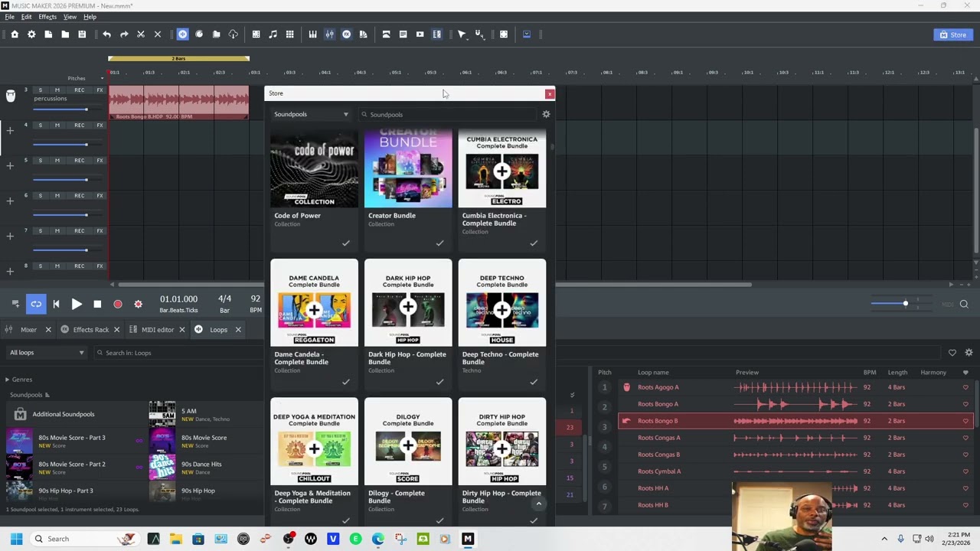
Task: Open the cloud download icon in toolbar
Action: click(x=233, y=34)
